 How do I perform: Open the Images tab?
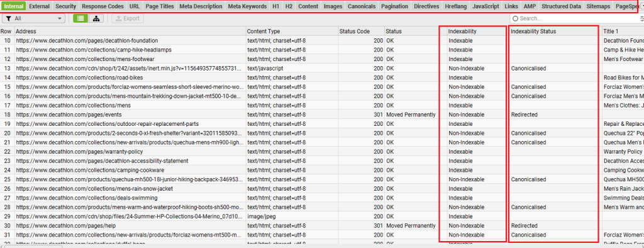pos(333,6)
